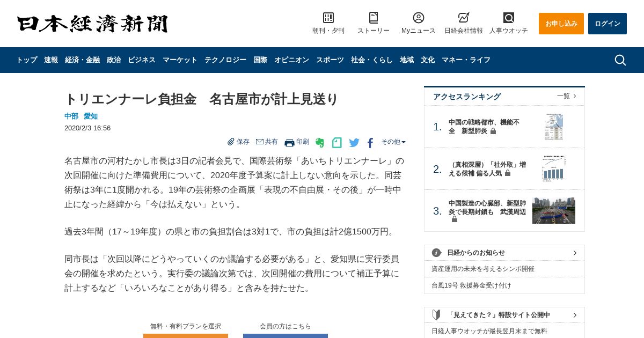Click the 共有 envelope icon
Viewport: 644px width, 338px height.
[x=260, y=142]
